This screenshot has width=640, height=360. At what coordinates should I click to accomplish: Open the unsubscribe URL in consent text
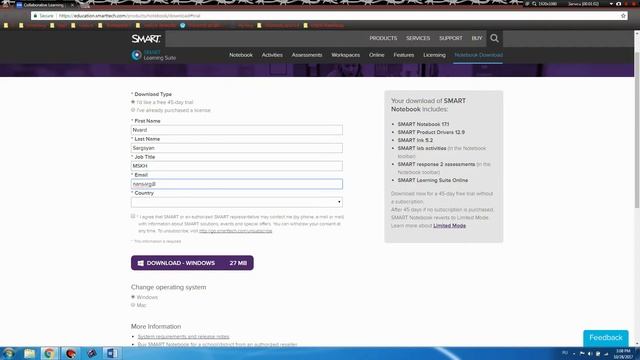coord(236,231)
